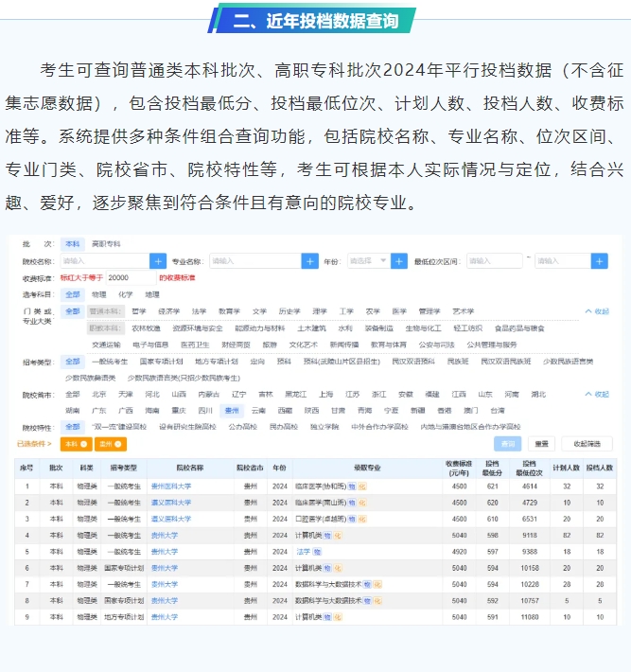The image size is (631, 672).
Task: Select 地方专项计划 enrollment type
Action: (217, 362)
